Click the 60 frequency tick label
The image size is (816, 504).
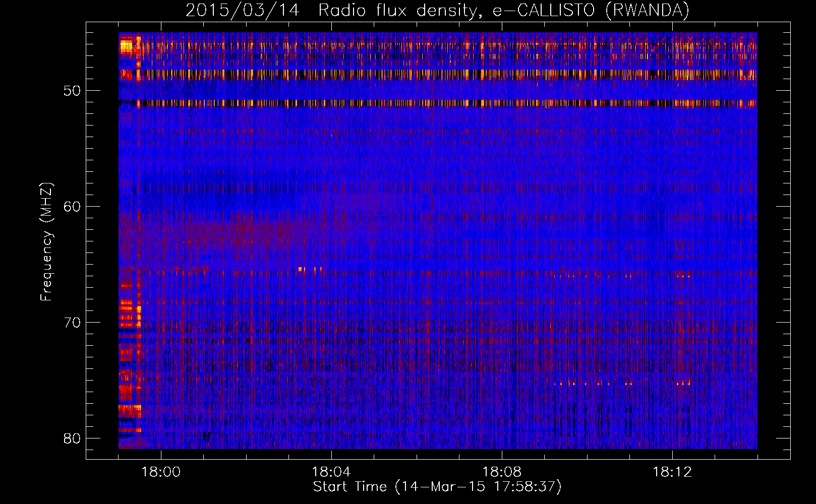tap(72, 207)
